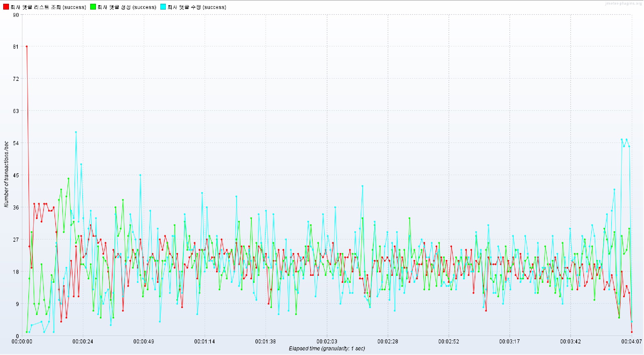Select the '회사 댓글 생성 (success)' legend label

[127, 7]
